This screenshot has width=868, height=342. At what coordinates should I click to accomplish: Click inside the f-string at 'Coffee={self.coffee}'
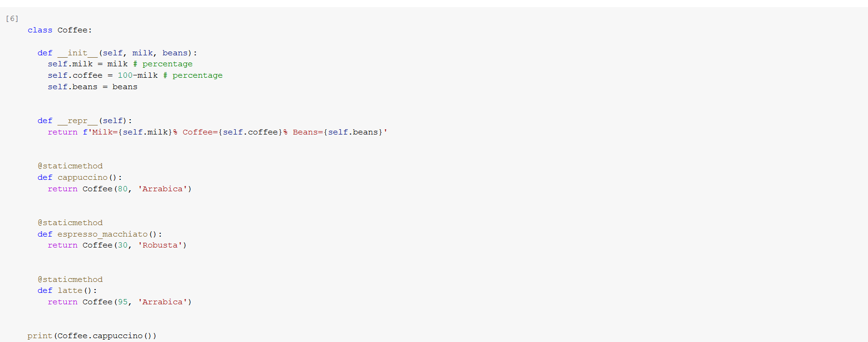[232, 132]
